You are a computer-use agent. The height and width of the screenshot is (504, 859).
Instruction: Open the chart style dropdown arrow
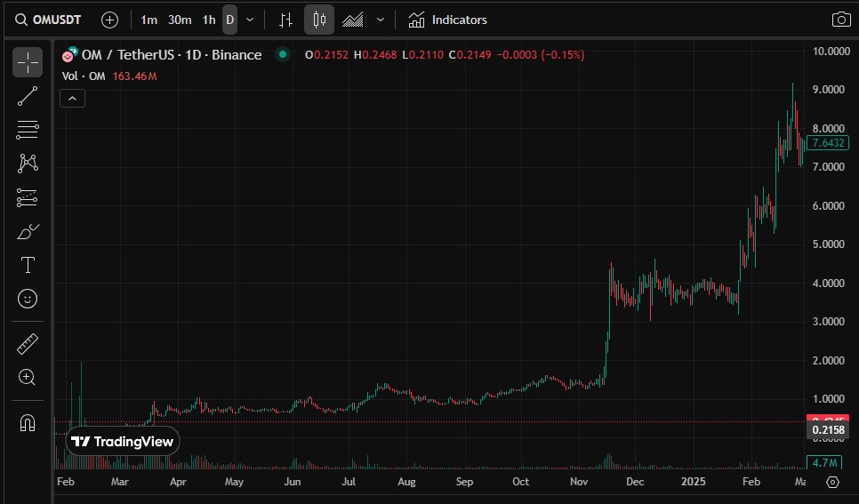pos(381,20)
